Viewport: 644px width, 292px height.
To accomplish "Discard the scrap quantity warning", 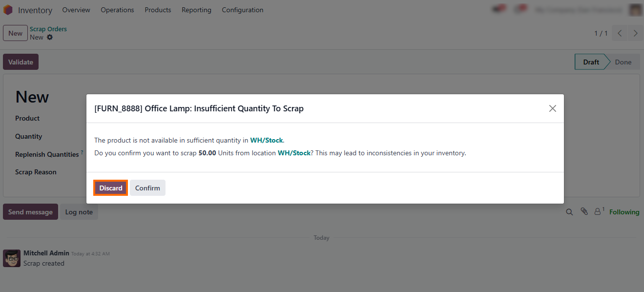I will (x=111, y=188).
